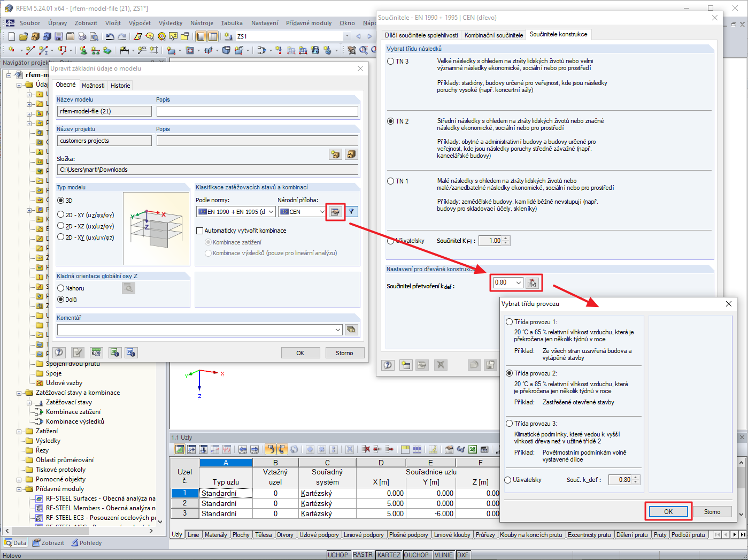The image size is (748, 560).
Task: Open the service class picker beside k_def
Action: [x=532, y=283]
